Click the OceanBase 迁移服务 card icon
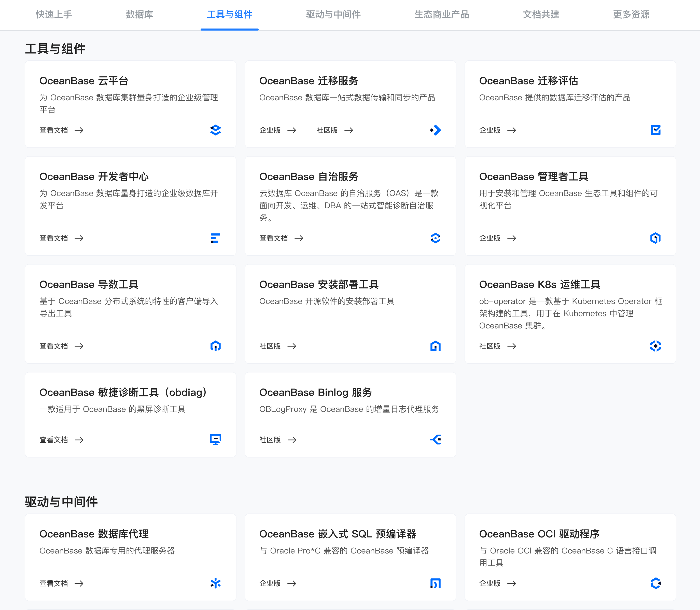This screenshot has height=610, width=700. click(435, 130)
